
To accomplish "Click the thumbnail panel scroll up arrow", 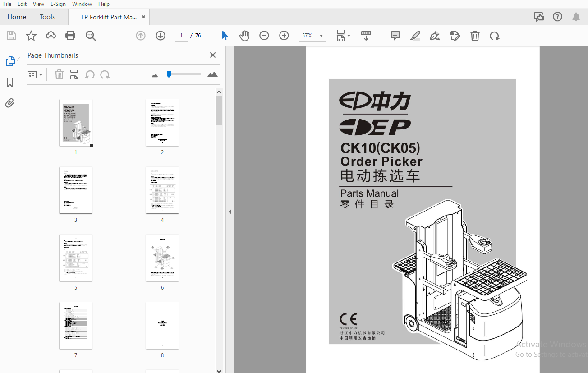I will 219,92.
